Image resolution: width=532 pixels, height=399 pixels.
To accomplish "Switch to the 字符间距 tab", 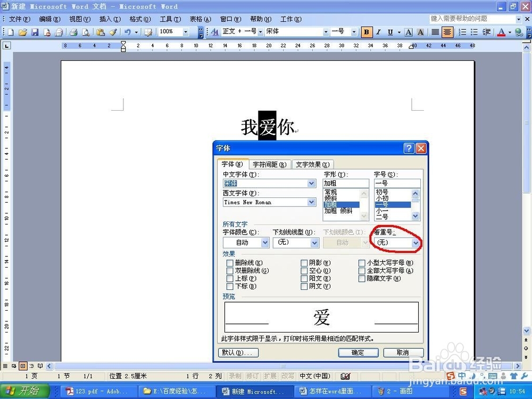I will pos(269,164).
